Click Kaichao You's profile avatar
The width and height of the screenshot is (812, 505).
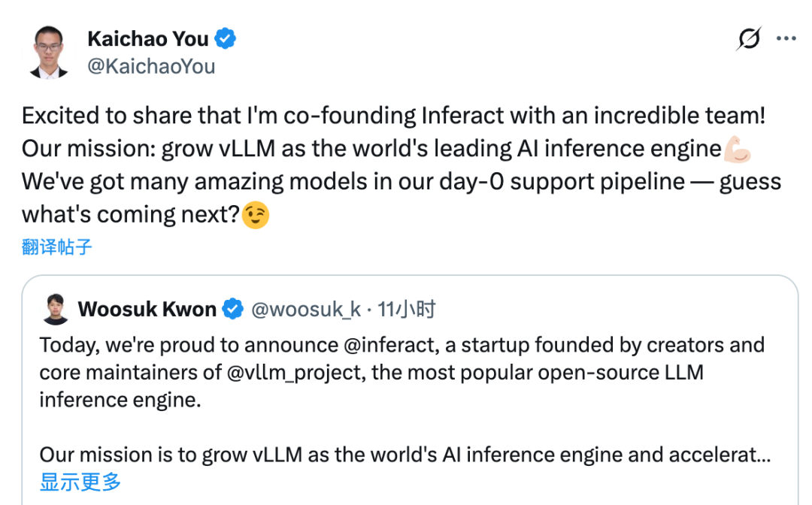click(49, 51)
